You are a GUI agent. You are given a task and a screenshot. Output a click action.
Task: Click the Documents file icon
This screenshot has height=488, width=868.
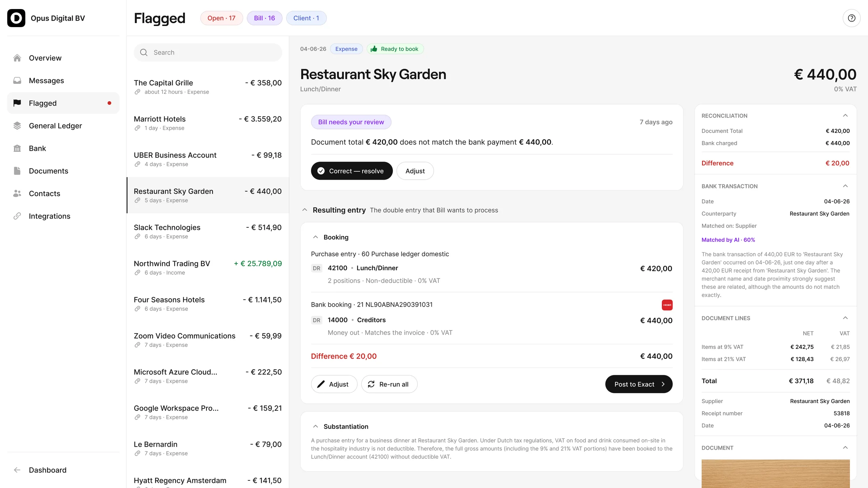(17, 171)
